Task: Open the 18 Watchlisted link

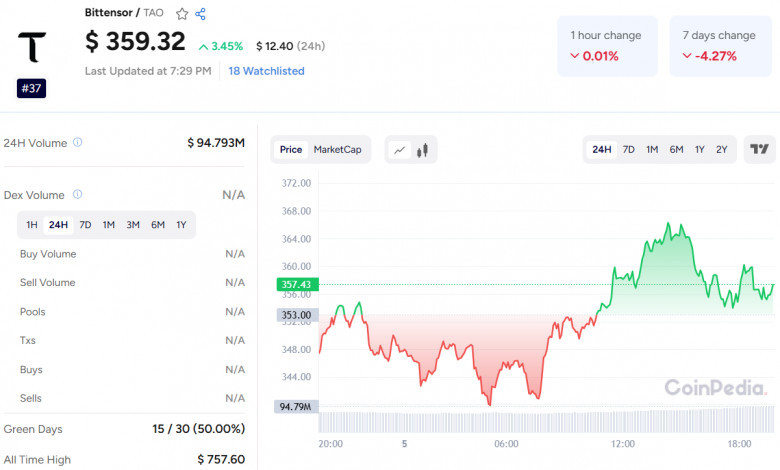Action: (x=266, y=71)
